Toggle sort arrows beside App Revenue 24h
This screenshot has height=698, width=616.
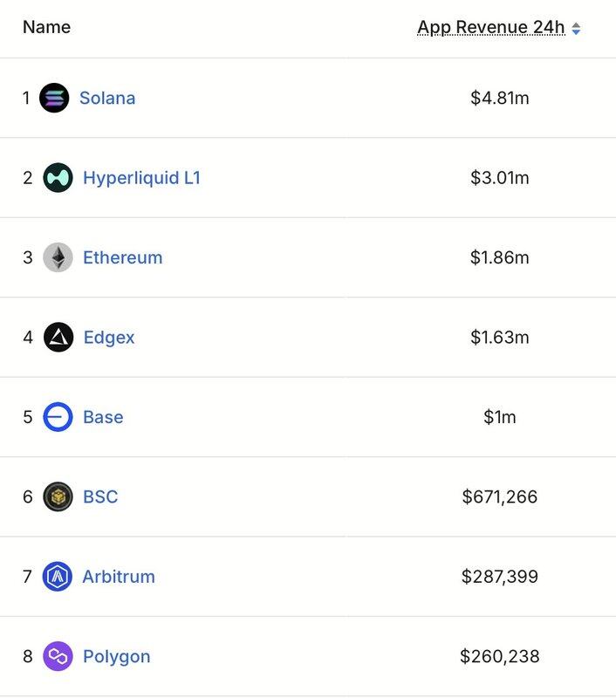[x=576, y=28]
